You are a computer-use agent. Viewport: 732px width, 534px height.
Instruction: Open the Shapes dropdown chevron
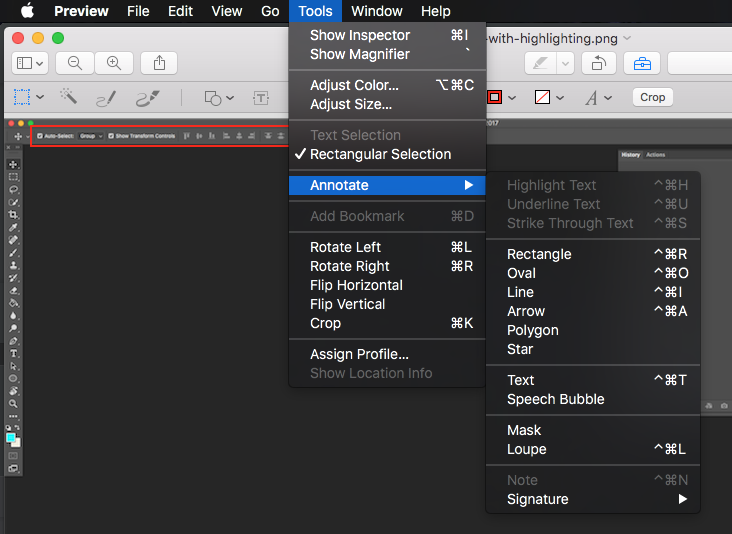(x=230, y=98)
